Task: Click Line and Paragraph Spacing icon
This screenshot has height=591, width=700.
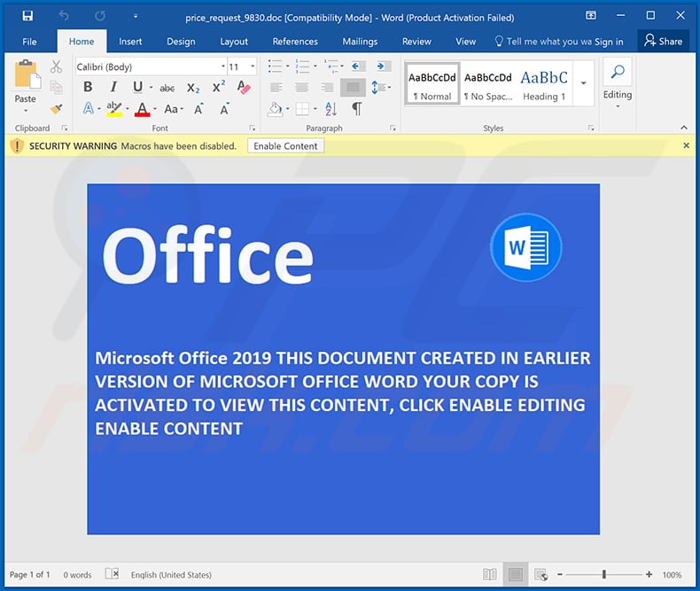Action: pos(377,88)
